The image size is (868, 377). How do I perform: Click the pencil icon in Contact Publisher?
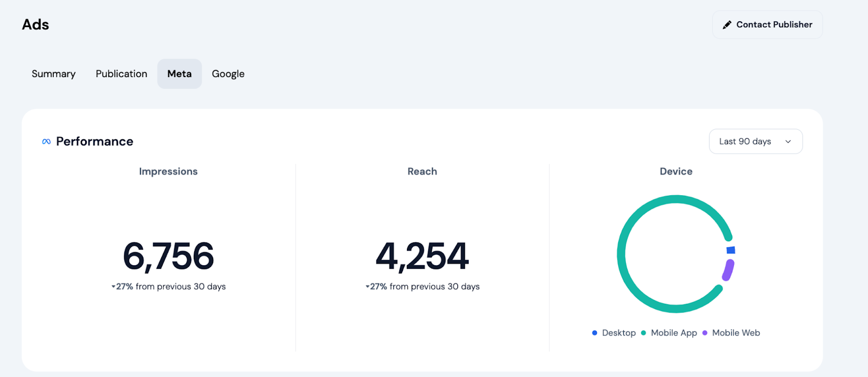[x=727, y=25]
